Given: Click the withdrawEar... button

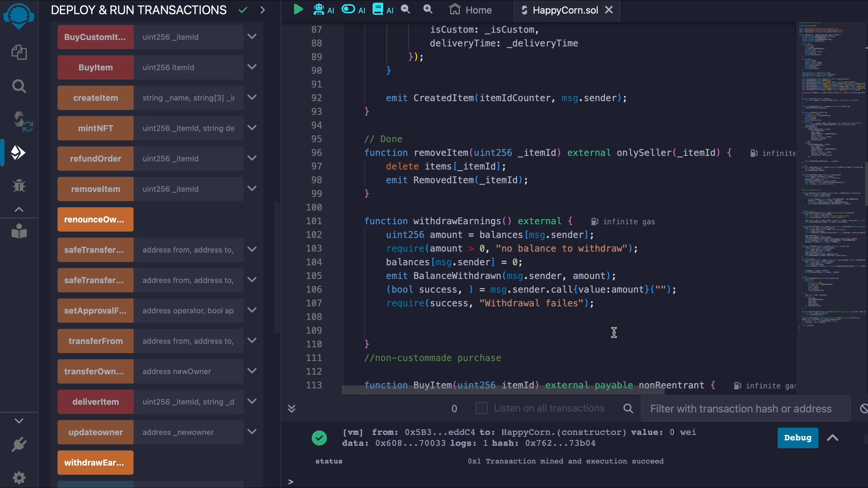Looking at the screenshot, I should point(95,462).
